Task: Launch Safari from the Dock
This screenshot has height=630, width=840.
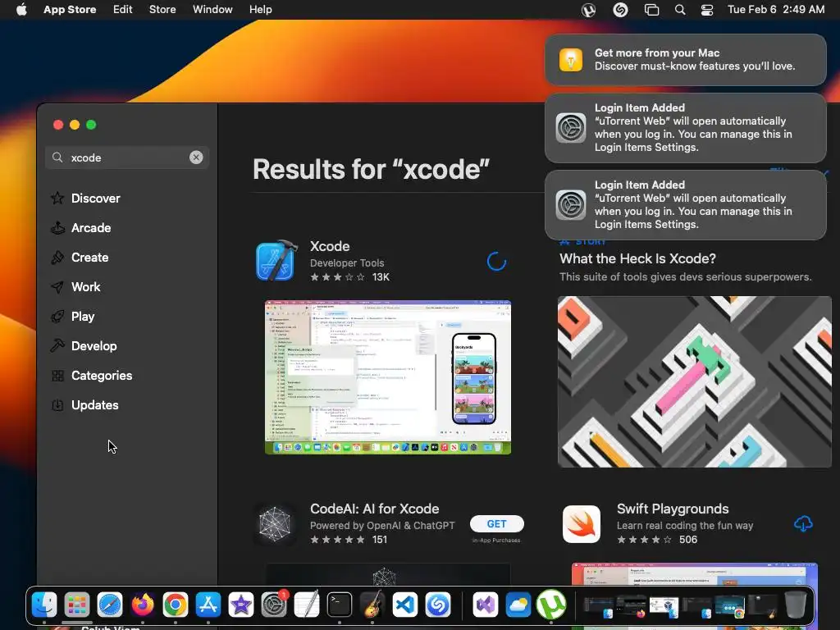Action: pyautogui.click(x=110, y=605)
